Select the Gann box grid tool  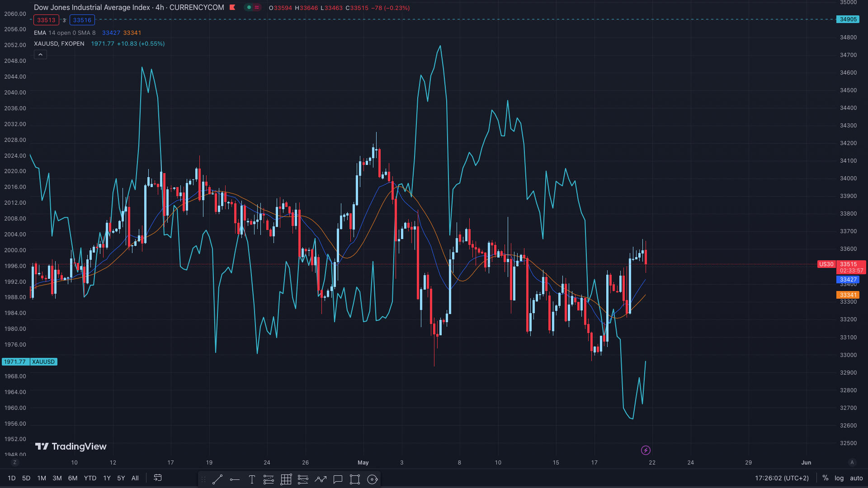pos(286,479)
